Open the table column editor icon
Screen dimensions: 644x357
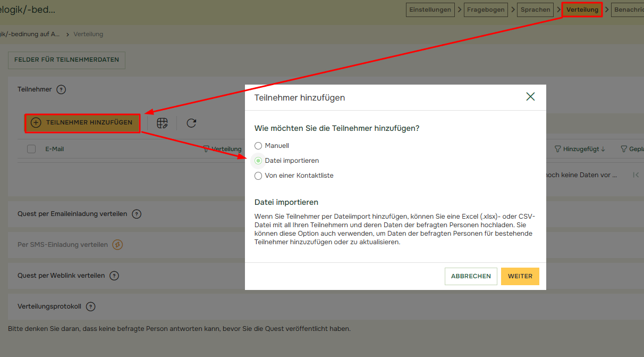pos(162,123)
